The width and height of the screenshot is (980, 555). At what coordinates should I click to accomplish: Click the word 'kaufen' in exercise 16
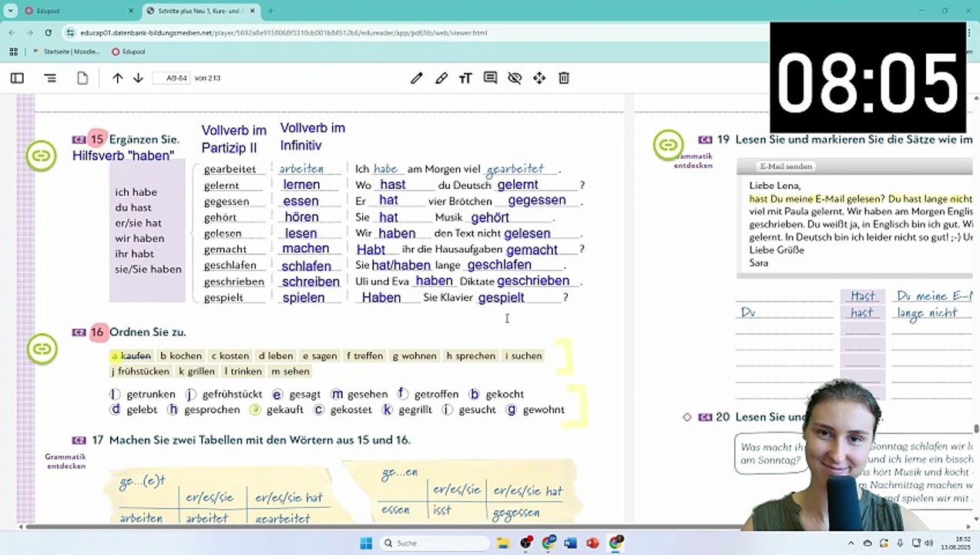(136, 356)
